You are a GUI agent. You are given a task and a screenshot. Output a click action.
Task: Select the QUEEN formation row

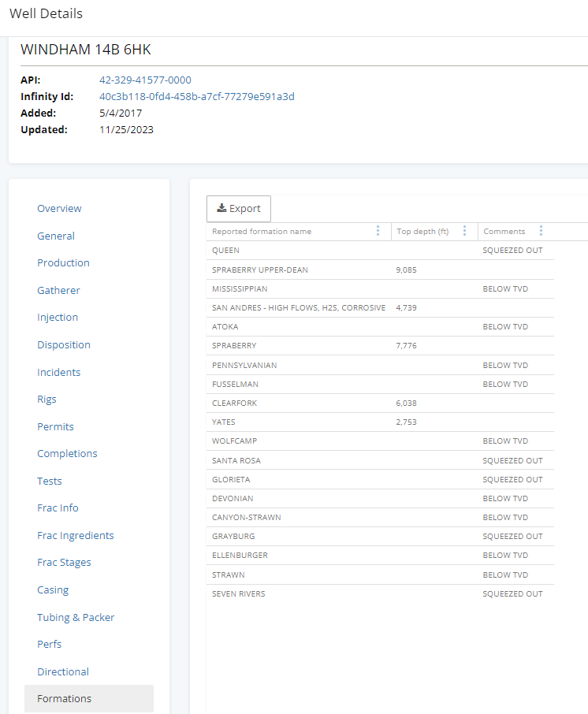[x=381, y=251]
